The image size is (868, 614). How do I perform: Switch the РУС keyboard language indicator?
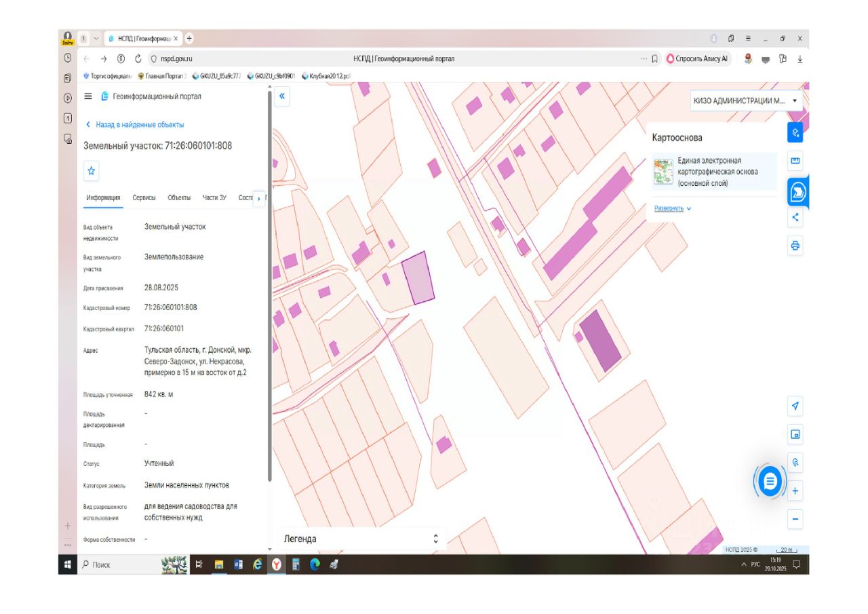click(x=755, y=564)
